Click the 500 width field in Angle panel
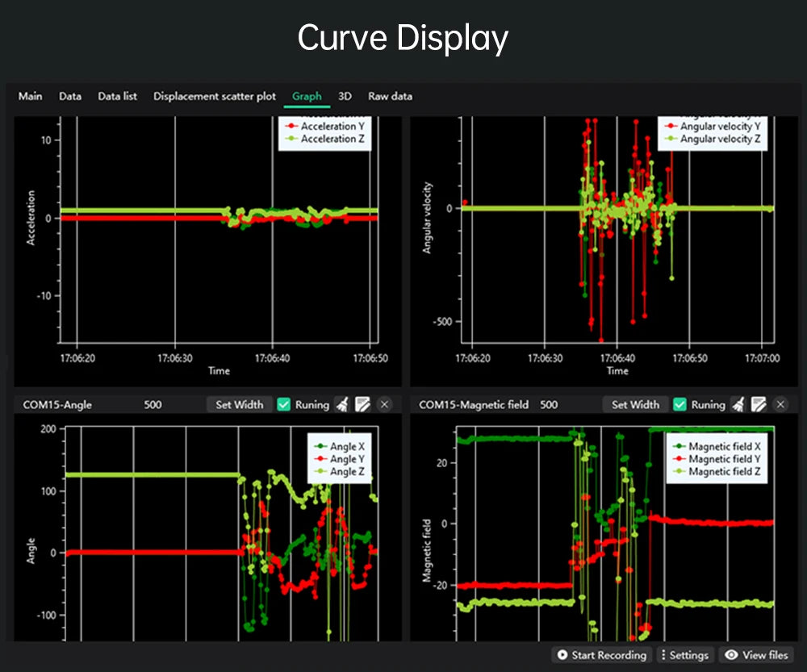 (x=153, y=404)
